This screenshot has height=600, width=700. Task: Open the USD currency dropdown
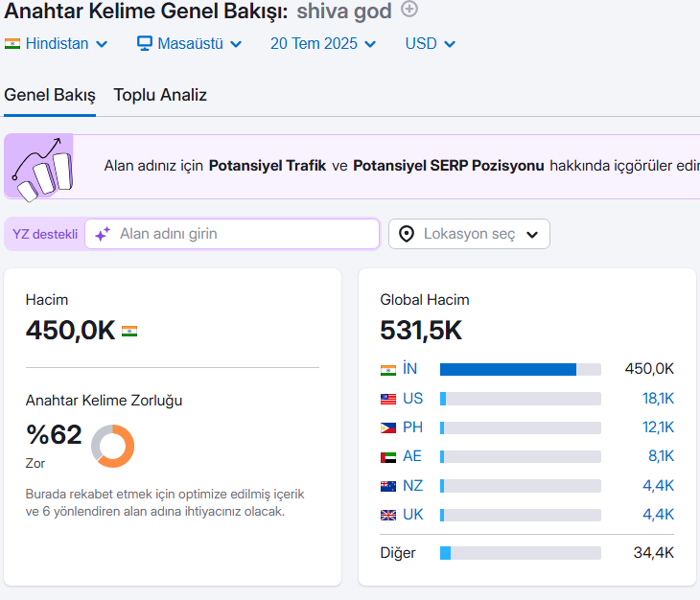coord(430,44)
